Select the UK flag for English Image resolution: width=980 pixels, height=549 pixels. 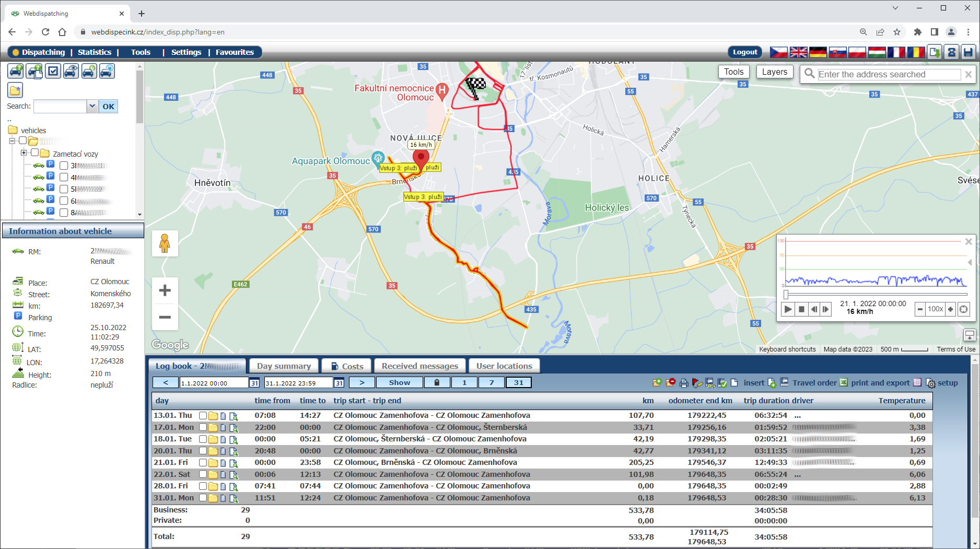(798, 52)
